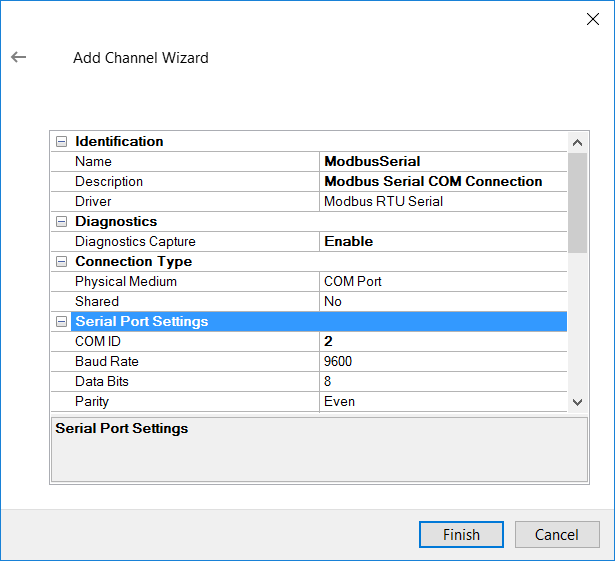Collapse the Diagnostics section
The width and height of the screenshot is (615, 561).
(62, 221)
